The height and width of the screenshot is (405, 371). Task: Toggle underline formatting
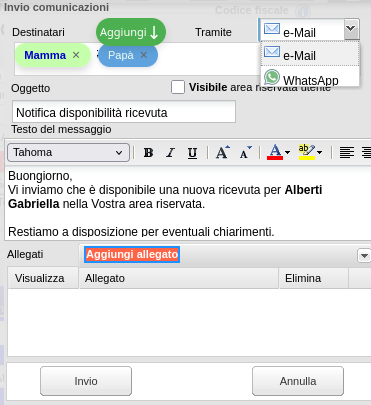coord(192,153)
